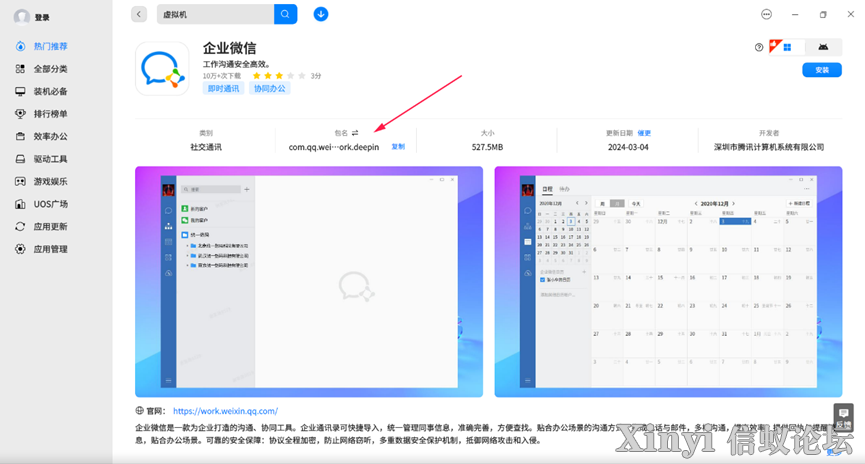Screen dimensions: 865x464
Task: Click the blue search magnifier button
Action: (285, 14)
